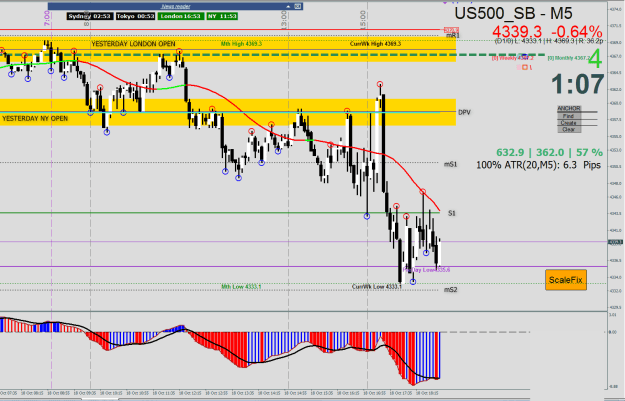The height and width of the screenshot is (401, 625).
Task: Select the 632.9 | 362.0 | 57 % readout
Action: pos(549,152)
